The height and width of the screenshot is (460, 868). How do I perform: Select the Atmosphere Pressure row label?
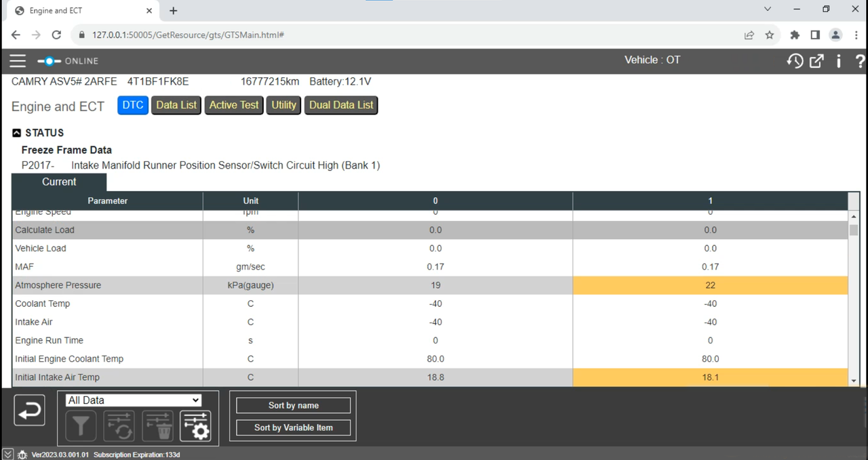click(58, 285)
